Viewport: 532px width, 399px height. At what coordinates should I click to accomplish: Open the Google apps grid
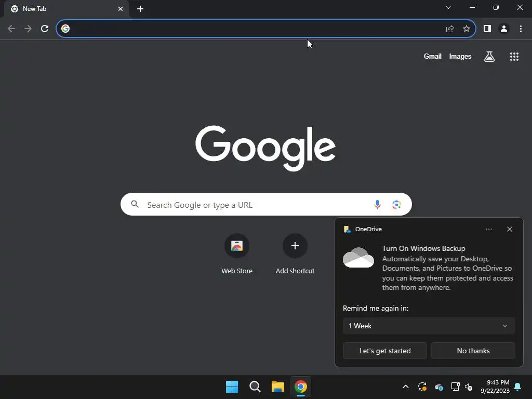tap(514, 57)
